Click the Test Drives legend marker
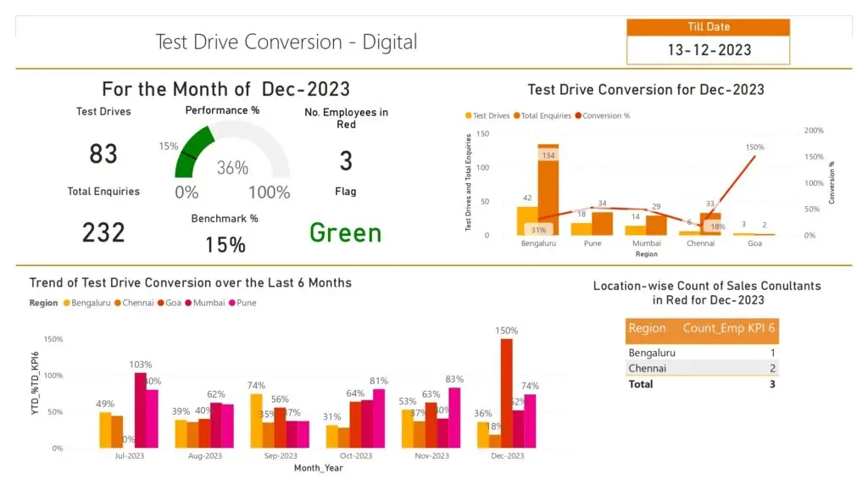This screenshot has width=868, height=502. 468,115
